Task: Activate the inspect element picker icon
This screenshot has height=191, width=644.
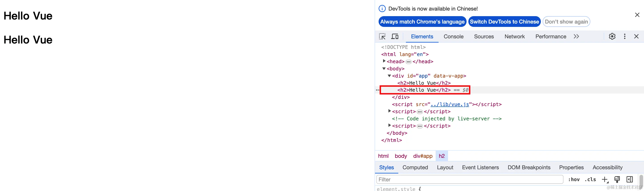Action: pyautogui.click(x=382, y=37)
